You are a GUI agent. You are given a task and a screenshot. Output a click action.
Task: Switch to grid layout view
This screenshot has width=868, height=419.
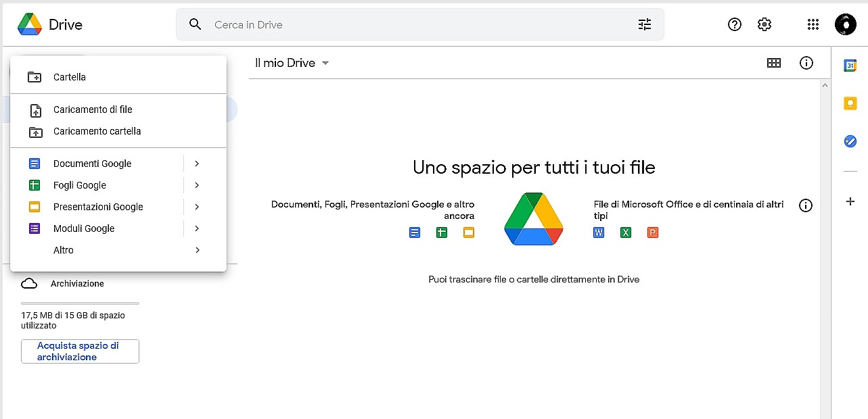(x=774, y=63)
